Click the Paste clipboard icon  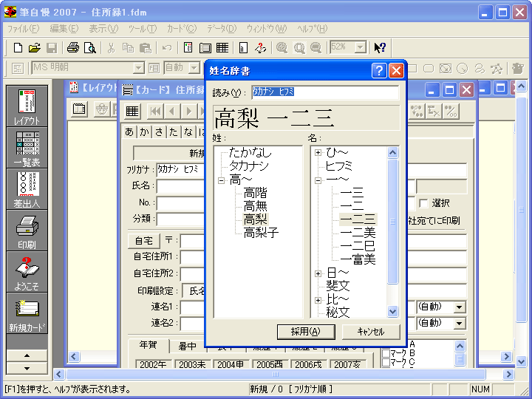146,47
